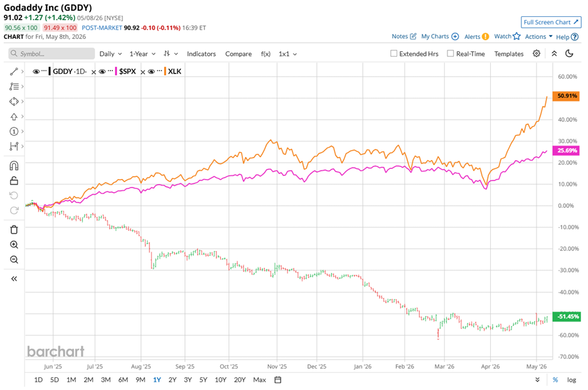Open the Actions dropdown menu

pyautogui.click(x=538, y=36)
